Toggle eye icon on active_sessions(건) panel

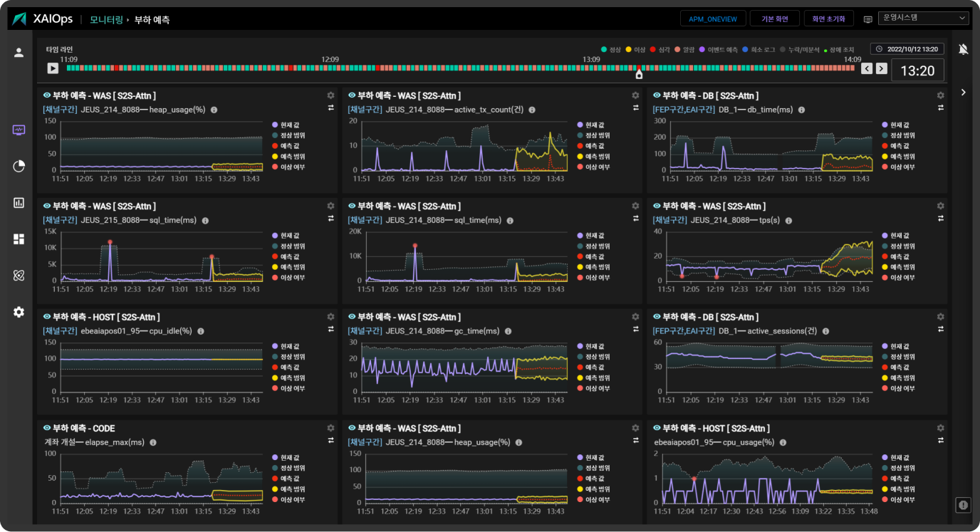coord(657,317)
